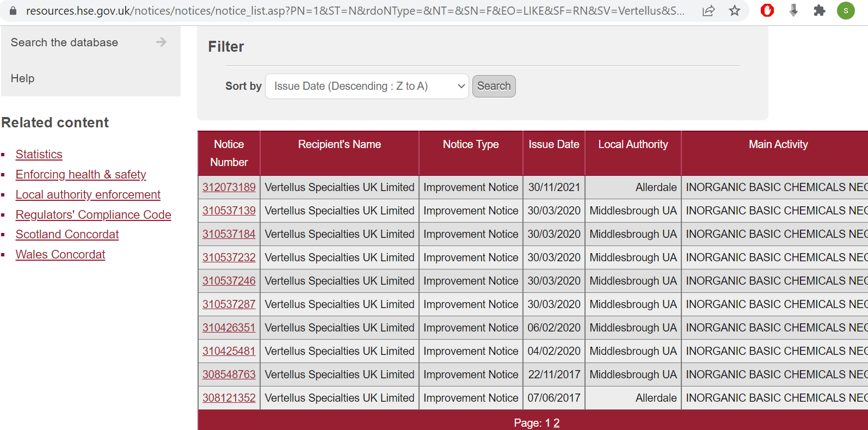Open notice 310537184

pos(229,234)
